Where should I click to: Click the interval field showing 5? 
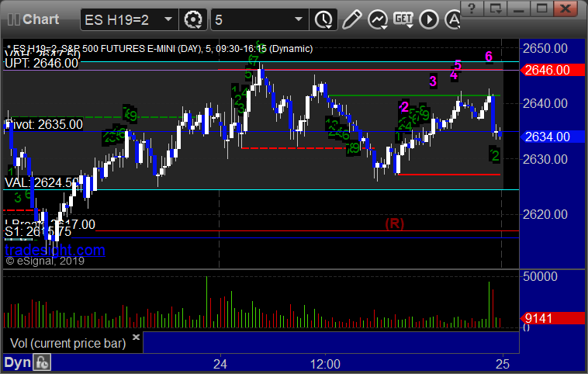(260, 19)
